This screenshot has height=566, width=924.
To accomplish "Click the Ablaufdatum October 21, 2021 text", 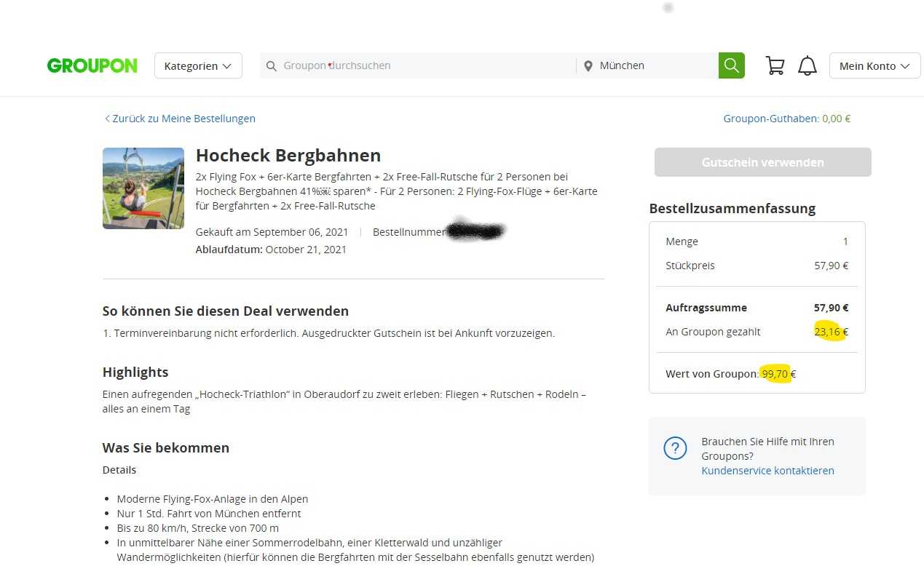I will pyautogui.click(x=271, y=250).
